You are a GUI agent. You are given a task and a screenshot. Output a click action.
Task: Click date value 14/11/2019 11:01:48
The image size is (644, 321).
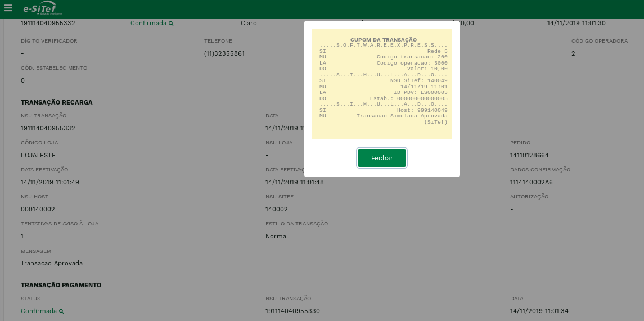(295, 182)
